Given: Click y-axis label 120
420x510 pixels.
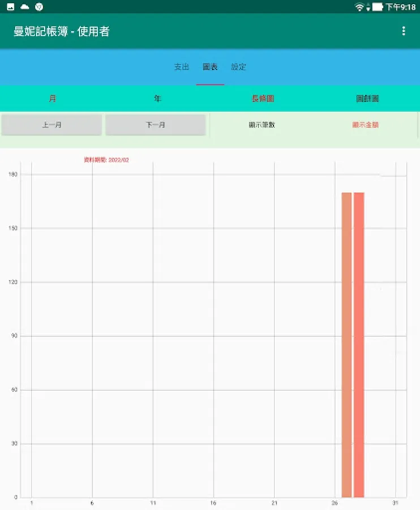Looking at the screenshot, I should (13, 282).
